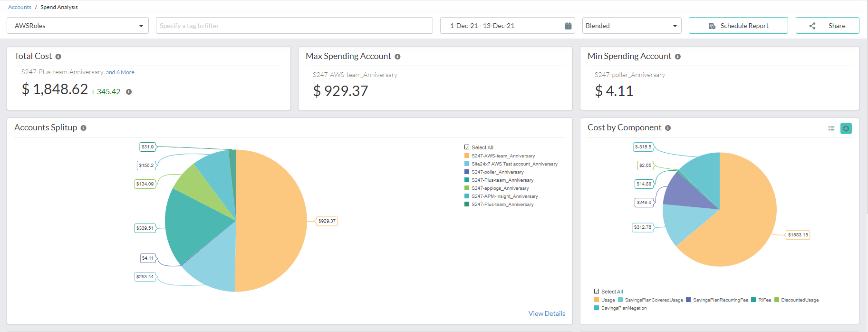Screen dimensions: 868x332
Task: Toggle Usage legend entry
Action: (x=605, y=300)
